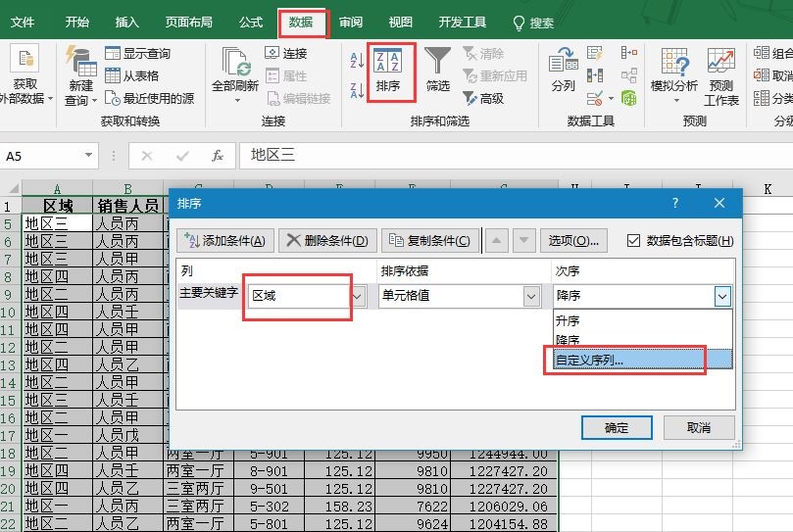Open the 插入 ribbon tab
The width and height of the screenshot is (793, 532).
[126, 23]
